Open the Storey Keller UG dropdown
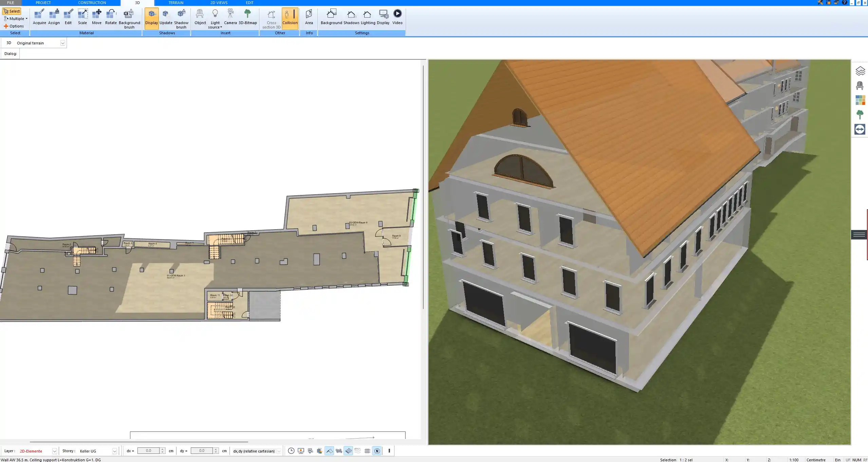The height and width of the screenshot is (462, 868). click(114, 451)
